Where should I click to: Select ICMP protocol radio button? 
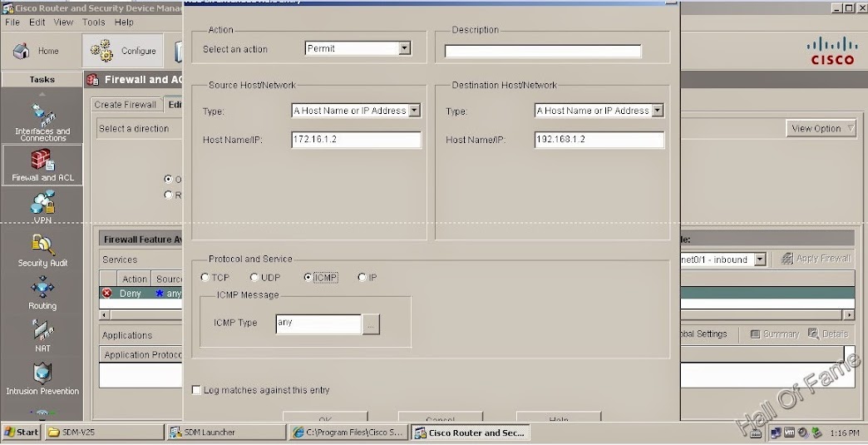tap(308, 277)
